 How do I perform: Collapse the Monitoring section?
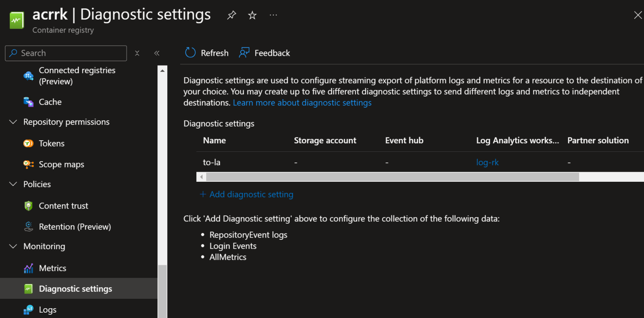click(13, 246)
